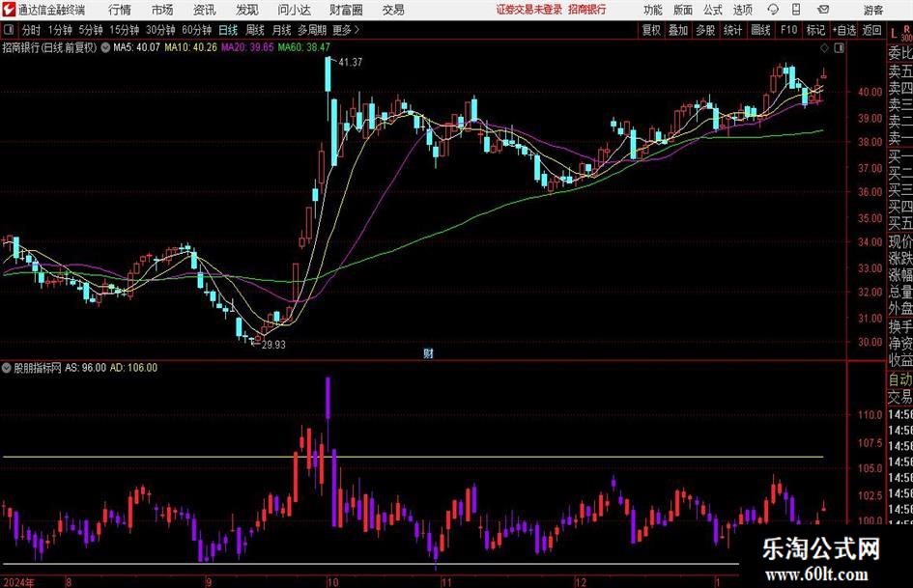Open the 发现 menu
This screenshot has width=913, height=588.
pos(247,10)
